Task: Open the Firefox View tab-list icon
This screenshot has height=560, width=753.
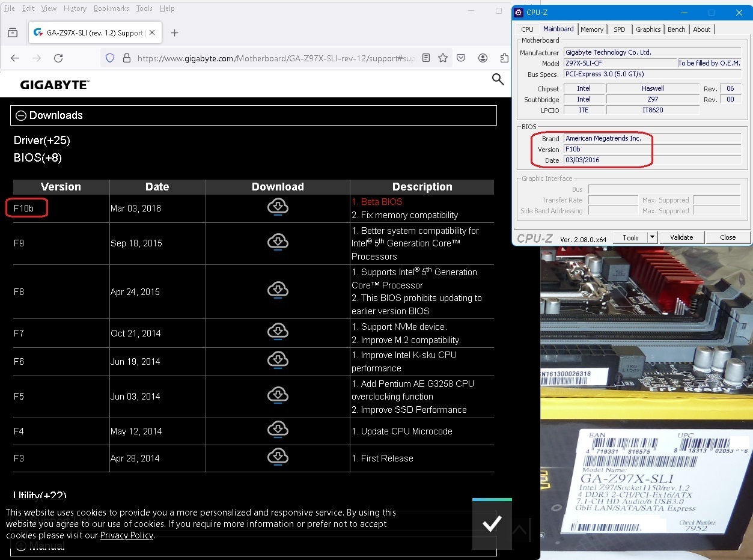Action: pos(13,33)
